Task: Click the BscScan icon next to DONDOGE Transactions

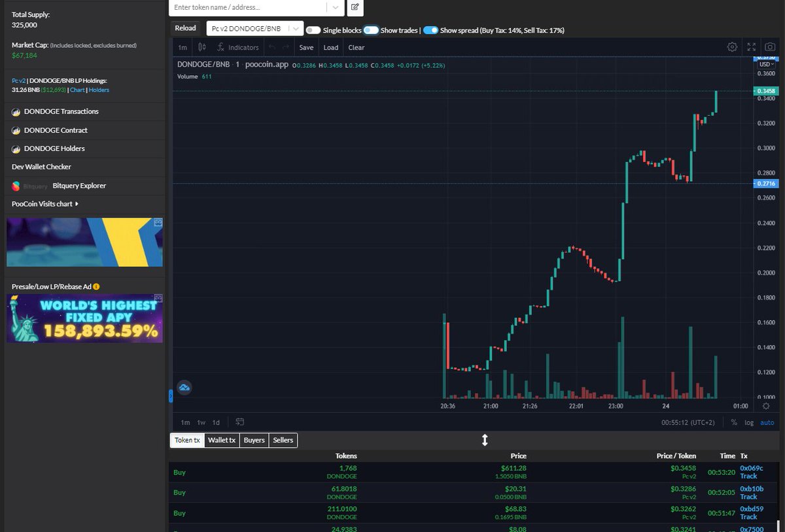Action: point(16,112)
